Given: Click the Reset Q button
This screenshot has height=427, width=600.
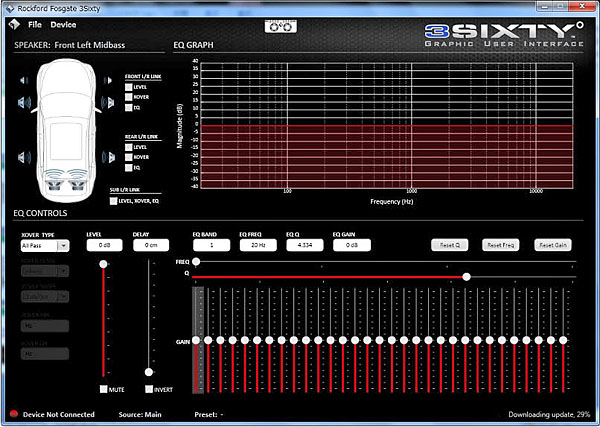Looking at the screenshot, I should point(450,245).
